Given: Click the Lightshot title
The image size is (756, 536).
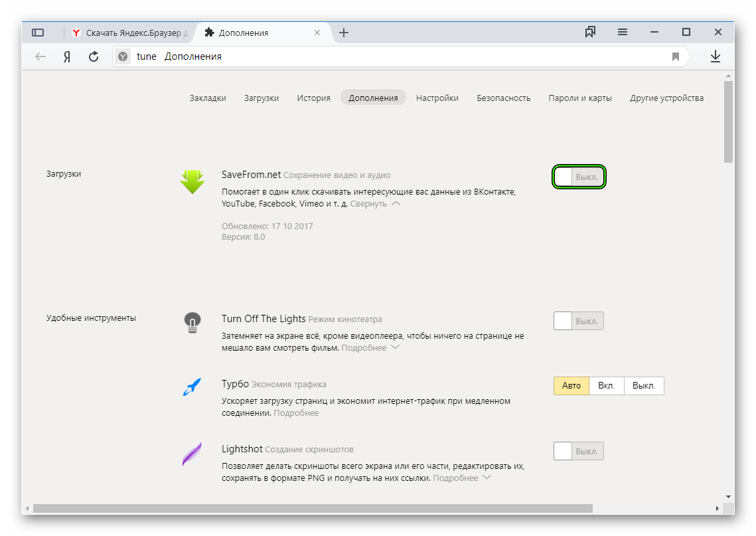Looking at the screenshot, I should [x=242, y=449].
